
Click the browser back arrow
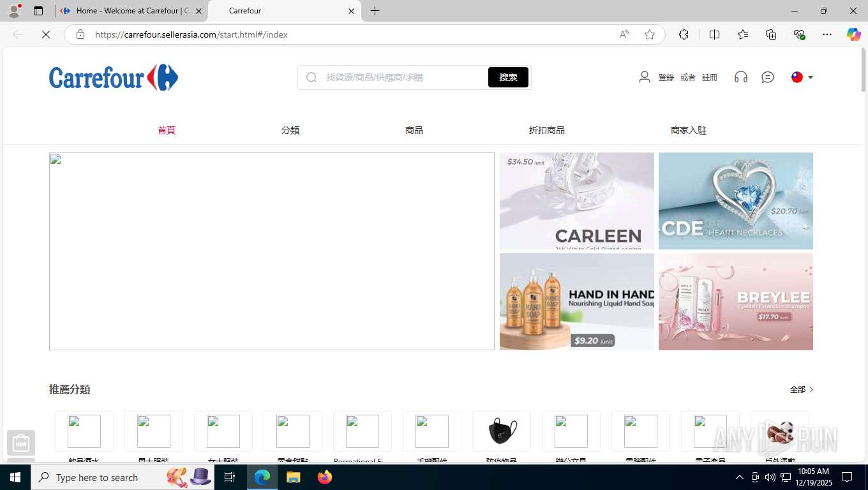[x=18, y=34]
